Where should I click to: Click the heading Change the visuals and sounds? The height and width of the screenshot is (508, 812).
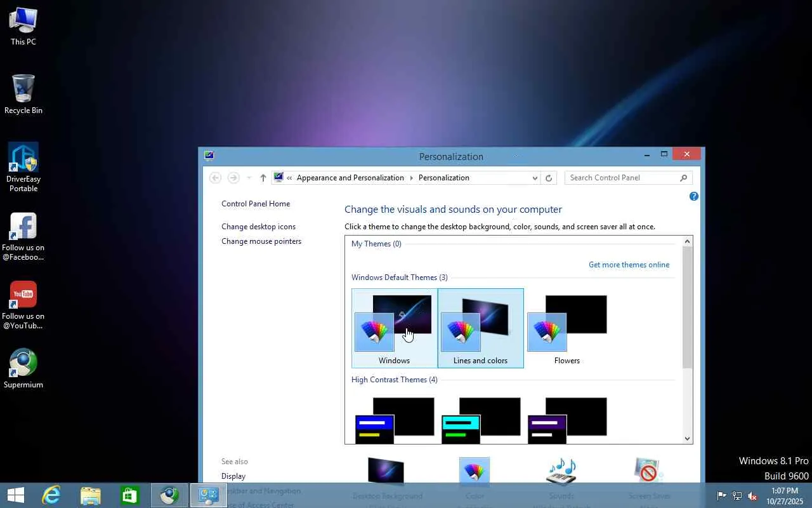click(x=453, y=210)
